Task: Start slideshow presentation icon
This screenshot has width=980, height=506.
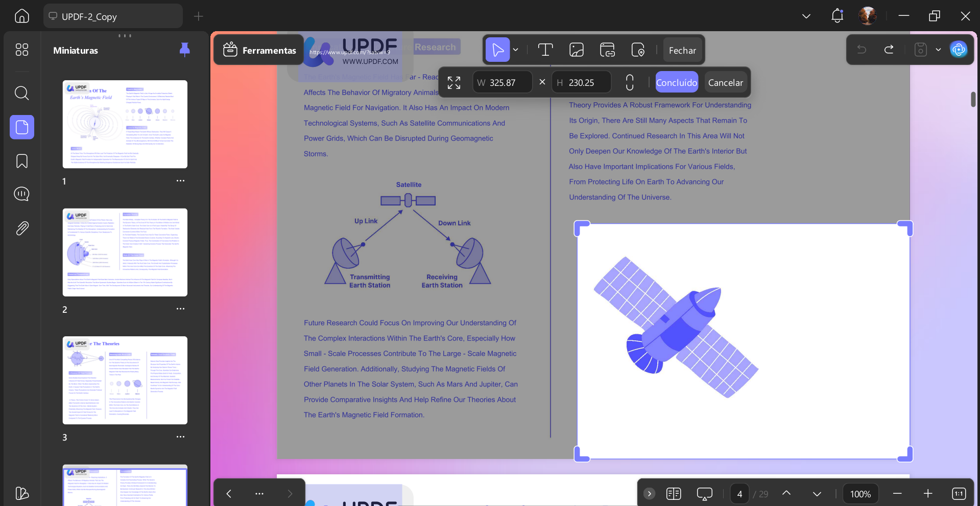Action: pos(705,494)
